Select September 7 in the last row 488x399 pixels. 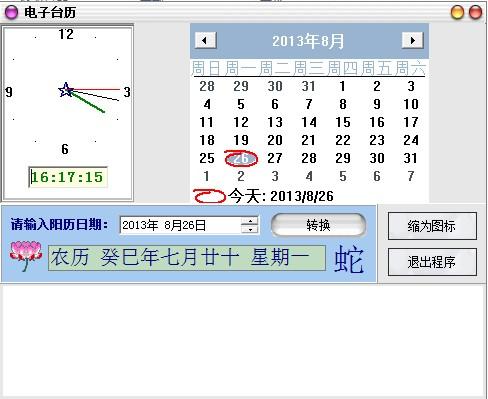(411, 176)
